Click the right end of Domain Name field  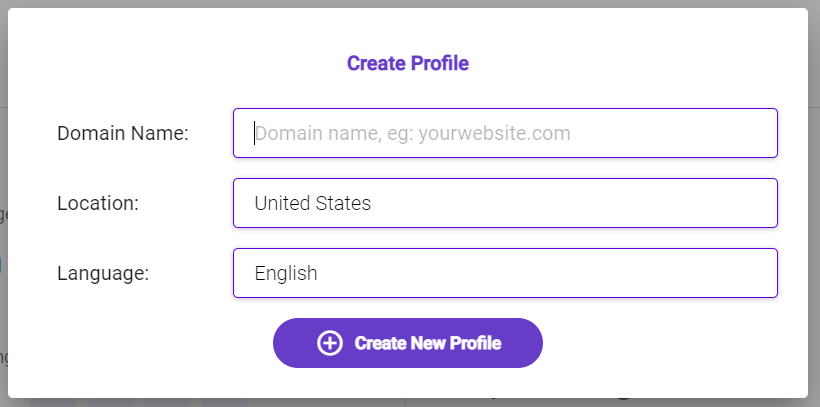pyautogui.click(x=760, y=133)
